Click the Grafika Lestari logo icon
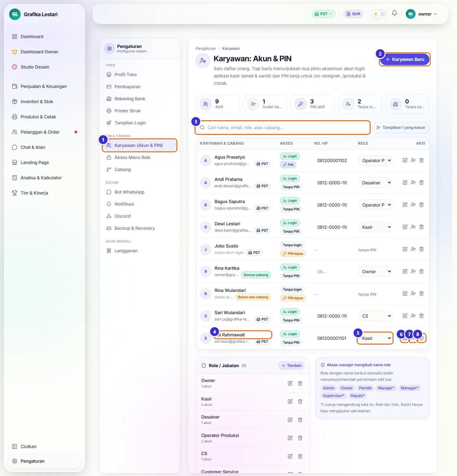457x476 pixels. [15, 14]
